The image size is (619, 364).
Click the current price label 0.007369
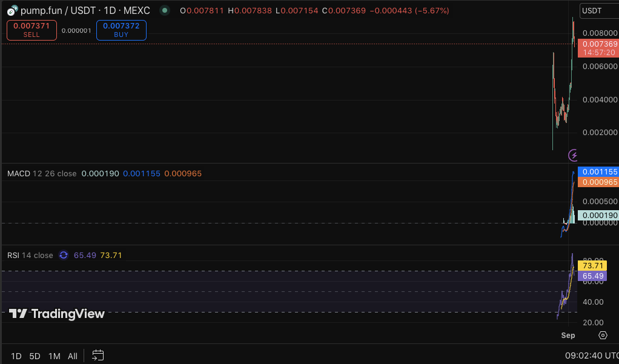point(600,44)
